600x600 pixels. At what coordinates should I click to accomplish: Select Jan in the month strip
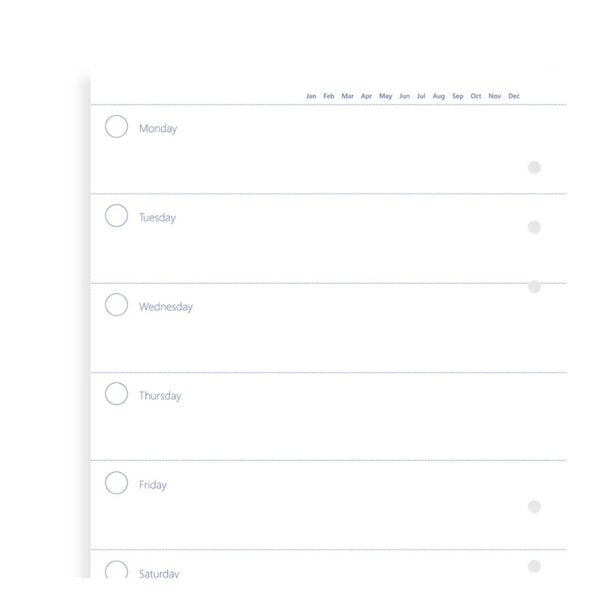coord(311,96)
